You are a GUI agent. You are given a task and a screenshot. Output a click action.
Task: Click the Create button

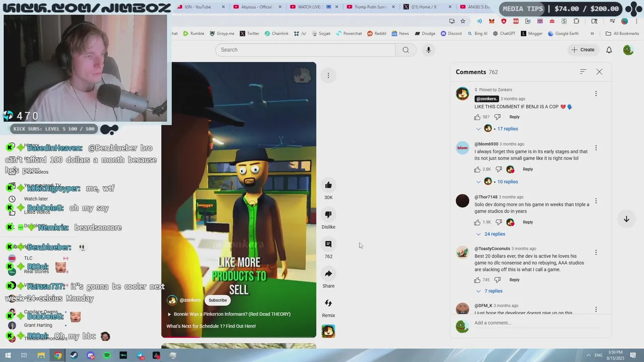click(x=583, y=50)
